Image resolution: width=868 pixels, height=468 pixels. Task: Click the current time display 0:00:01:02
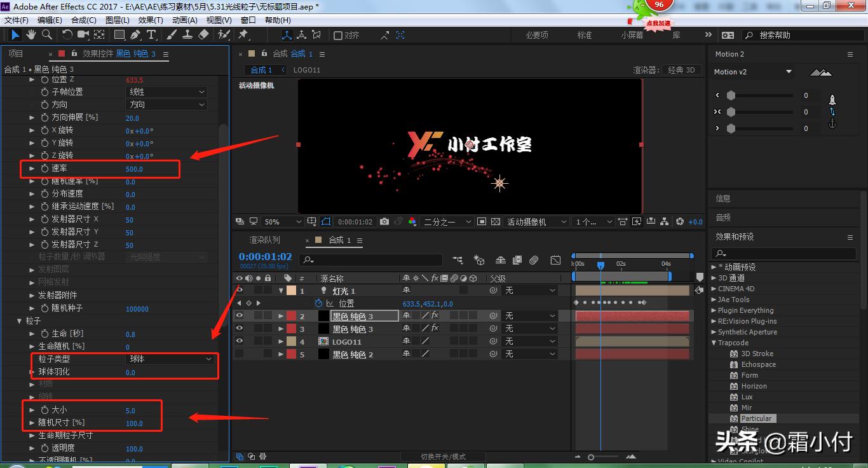(265, 256)
